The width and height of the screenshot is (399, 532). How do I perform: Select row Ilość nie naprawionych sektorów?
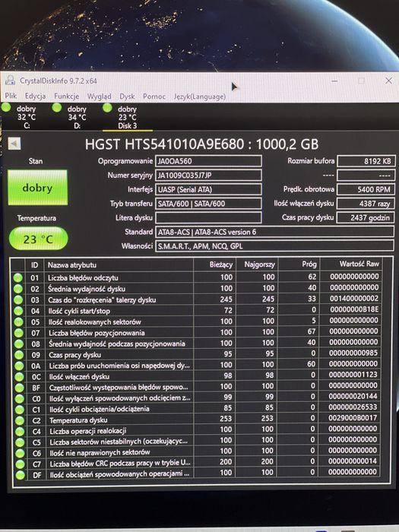pyautogui.click(x=198, y=452)
